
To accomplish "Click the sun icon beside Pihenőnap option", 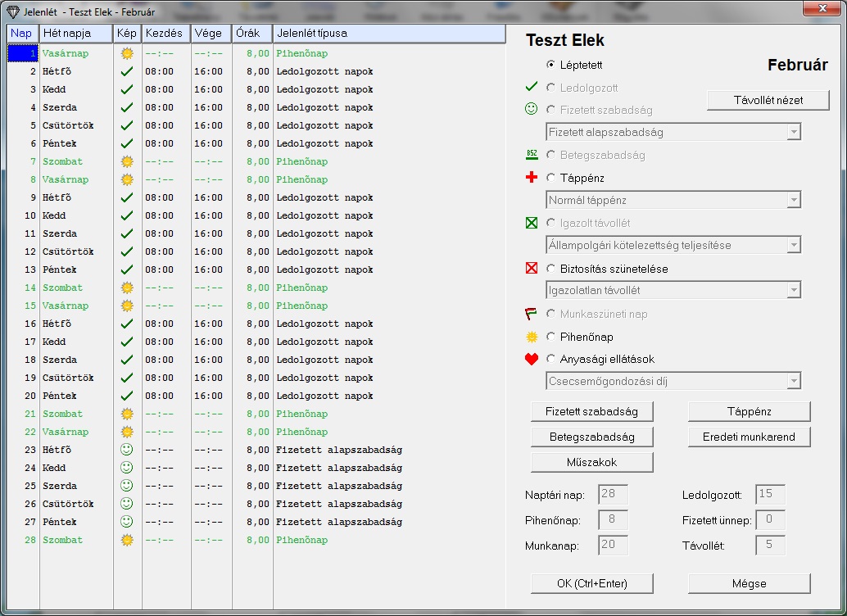I will [x=532, y=337].
